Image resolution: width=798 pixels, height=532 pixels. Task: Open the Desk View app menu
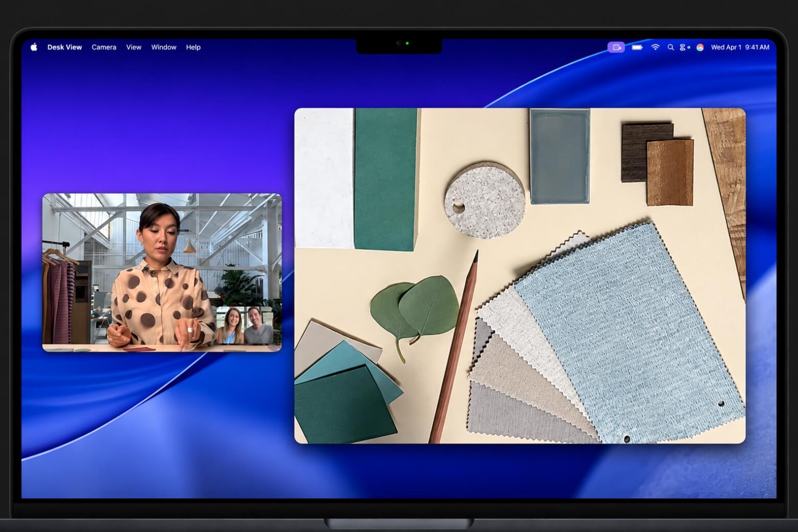point(64,47)
